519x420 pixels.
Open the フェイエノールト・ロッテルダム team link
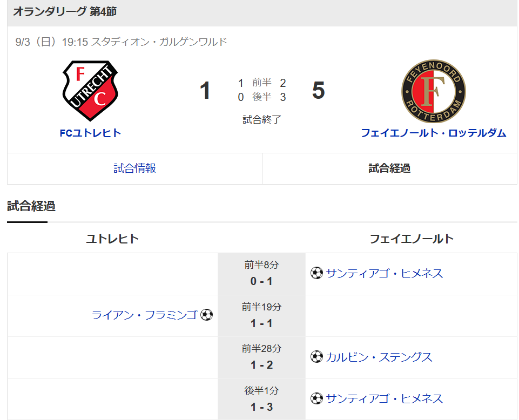pos(433,133)
